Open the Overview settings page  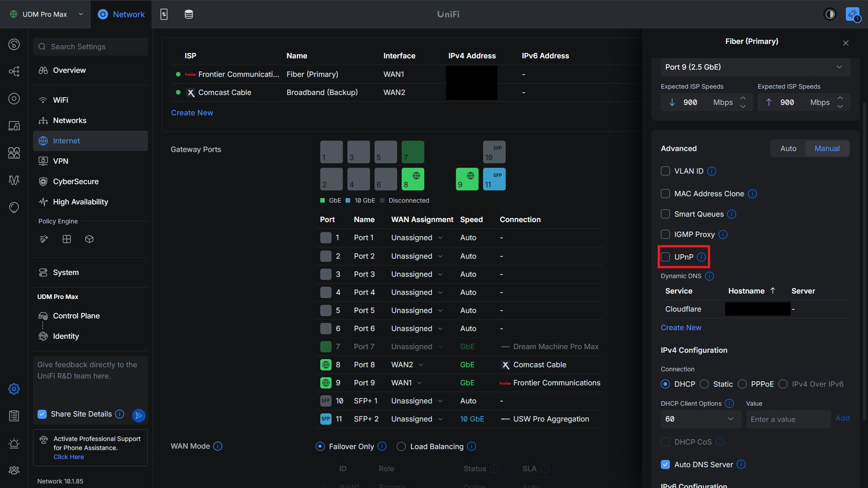pos(90,71)
